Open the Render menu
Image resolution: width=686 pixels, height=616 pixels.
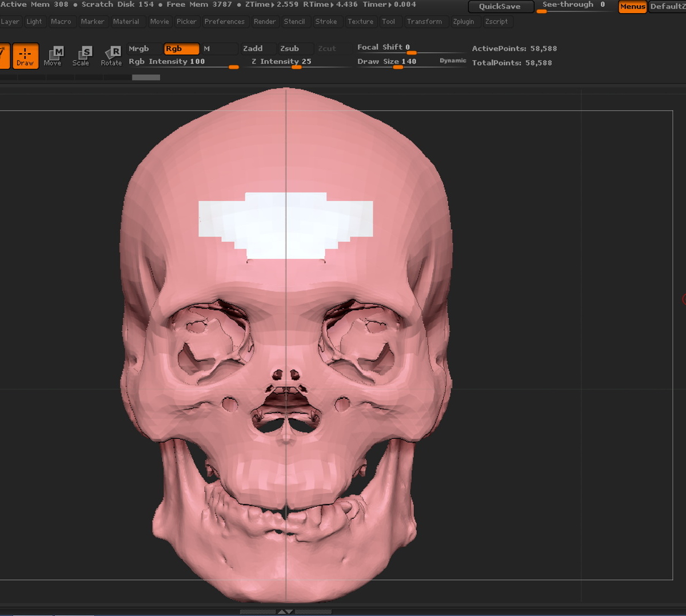pyautogui.click(x=265, y=22)
